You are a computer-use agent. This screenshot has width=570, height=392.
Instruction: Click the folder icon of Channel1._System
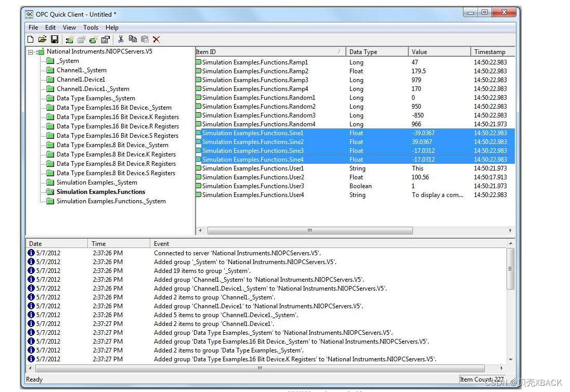(x=50, y=70)
